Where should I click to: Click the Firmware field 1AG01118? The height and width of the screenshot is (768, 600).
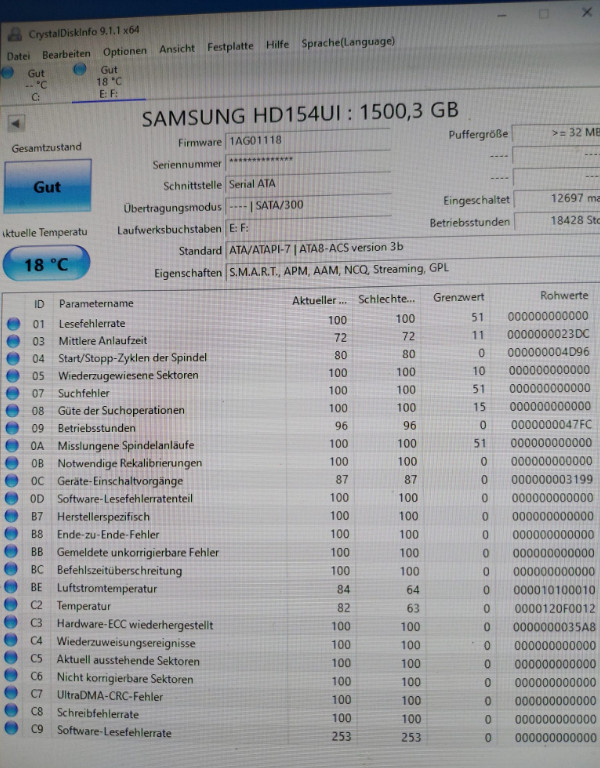point(308,140)
